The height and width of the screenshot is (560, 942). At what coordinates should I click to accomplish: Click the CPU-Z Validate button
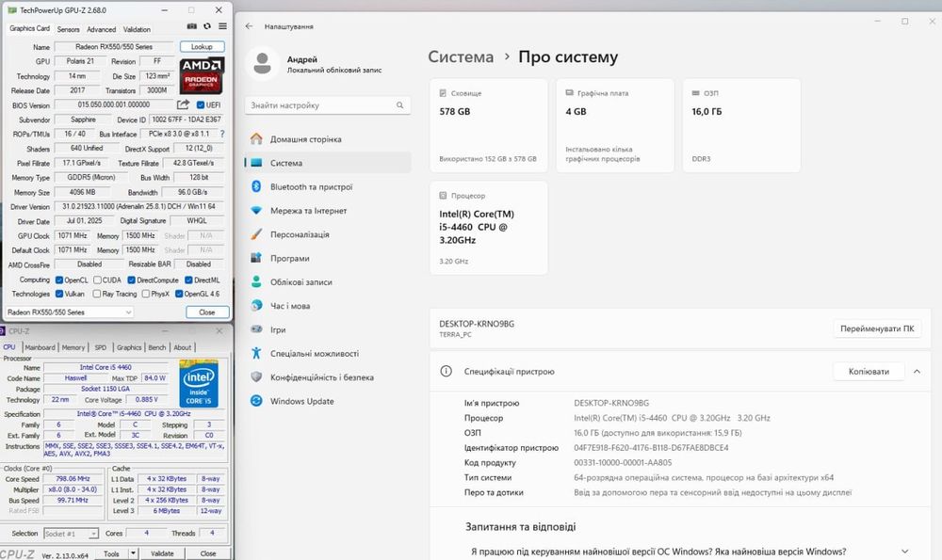162,553
